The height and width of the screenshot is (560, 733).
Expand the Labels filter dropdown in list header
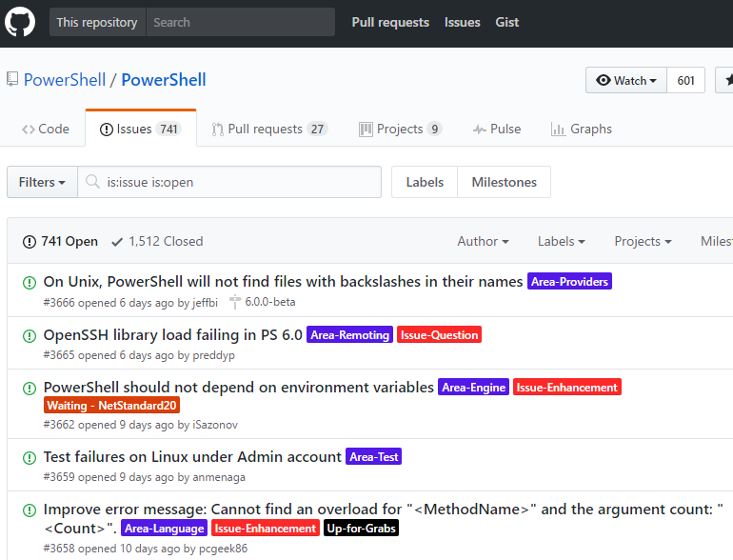[561, 242]
